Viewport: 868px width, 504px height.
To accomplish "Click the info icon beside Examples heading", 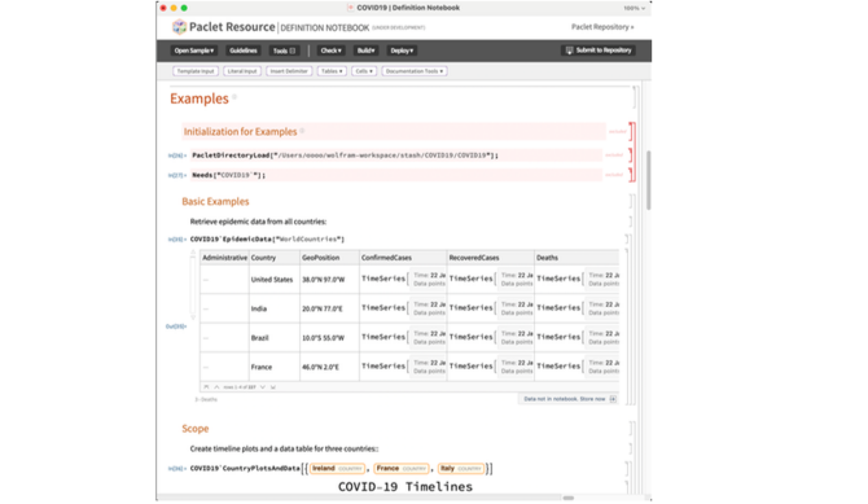I will pyautogui.click(x=234, y=98).
